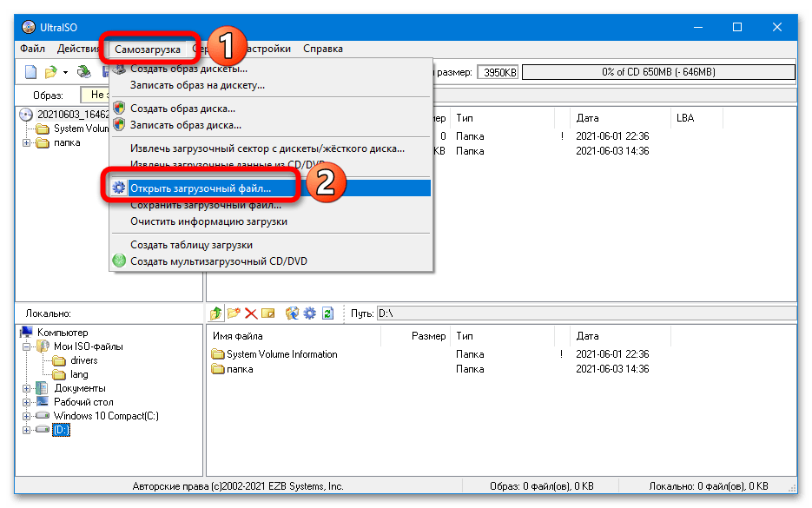The height and width of the screenshot is (508, 812).
Task: Create a new image with the blank page icon
Action: click(x=31, y=72)
